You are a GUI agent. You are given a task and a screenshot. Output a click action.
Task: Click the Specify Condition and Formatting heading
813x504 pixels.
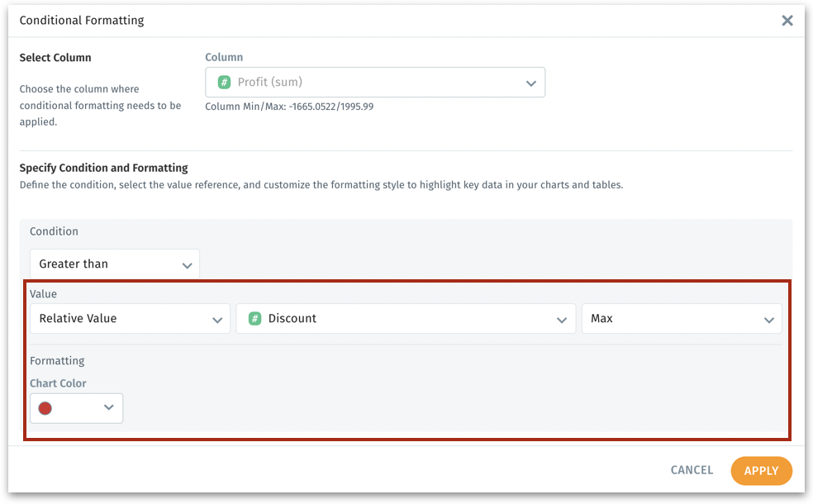(104, 168)
